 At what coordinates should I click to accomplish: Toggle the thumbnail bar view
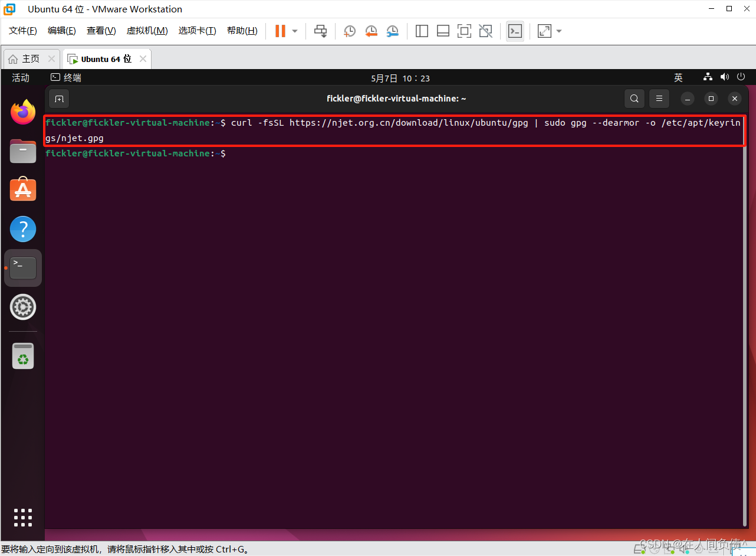[x=443, y=31]
